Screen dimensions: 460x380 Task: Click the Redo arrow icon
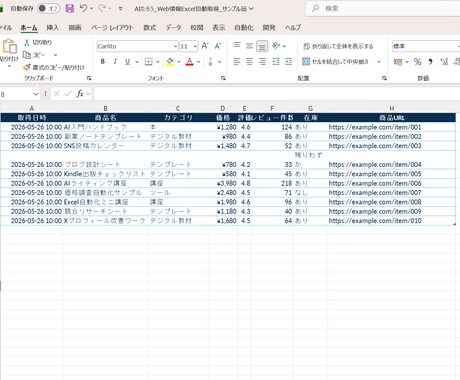(x=102, y=8)
